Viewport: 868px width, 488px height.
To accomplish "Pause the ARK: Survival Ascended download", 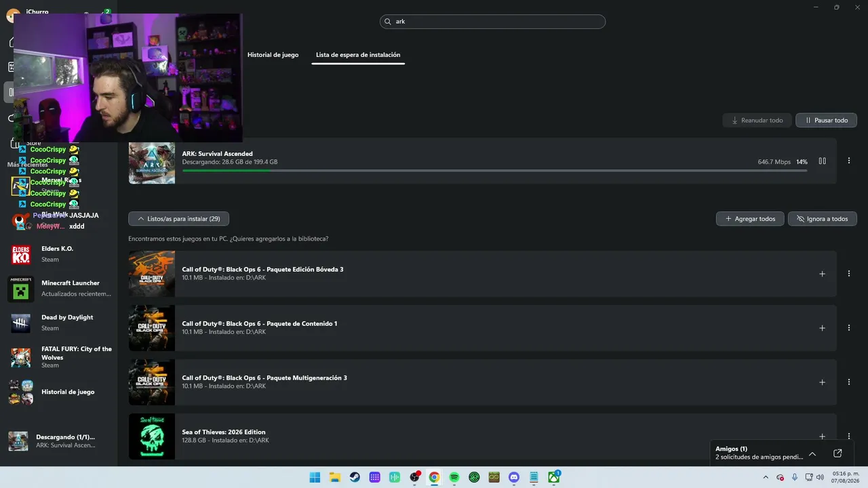I will (822, 161).
